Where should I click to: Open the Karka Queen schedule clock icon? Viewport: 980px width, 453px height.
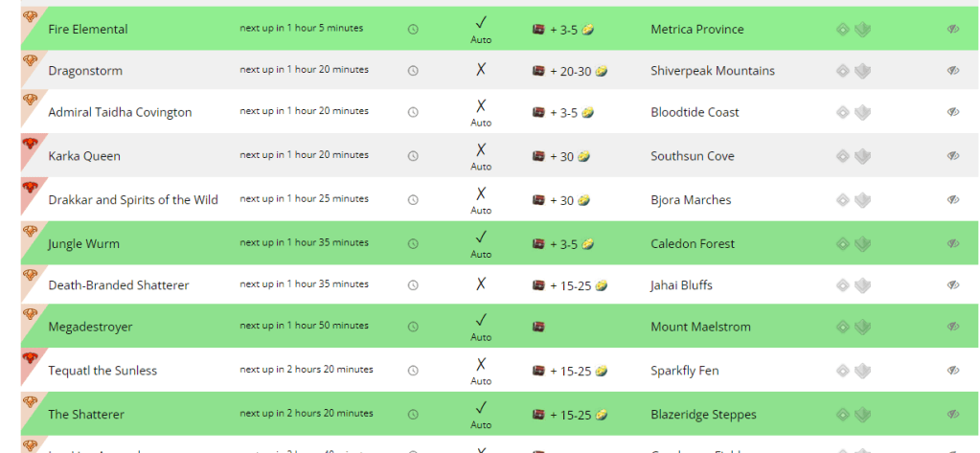[413, 156]
